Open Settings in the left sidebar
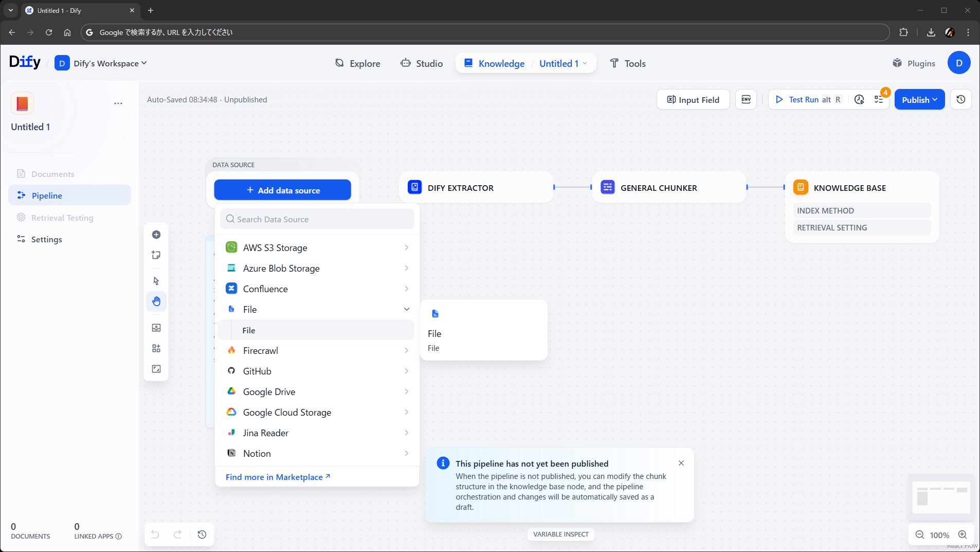 coord(46,239)
